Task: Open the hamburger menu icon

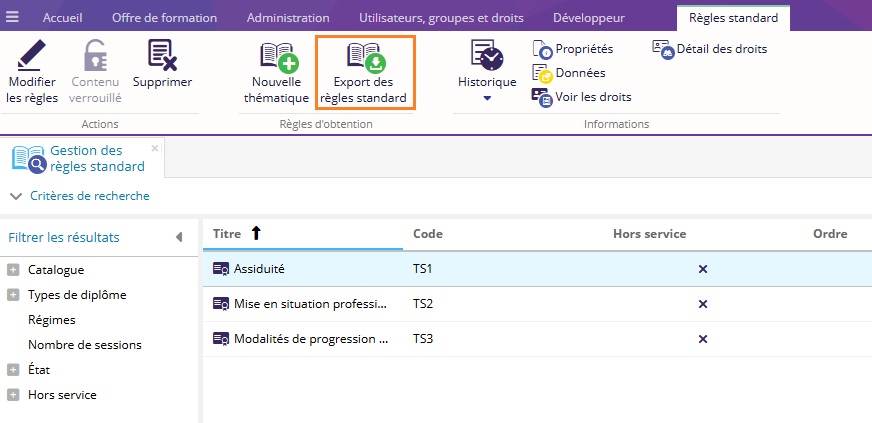Action: click(12, 18)
